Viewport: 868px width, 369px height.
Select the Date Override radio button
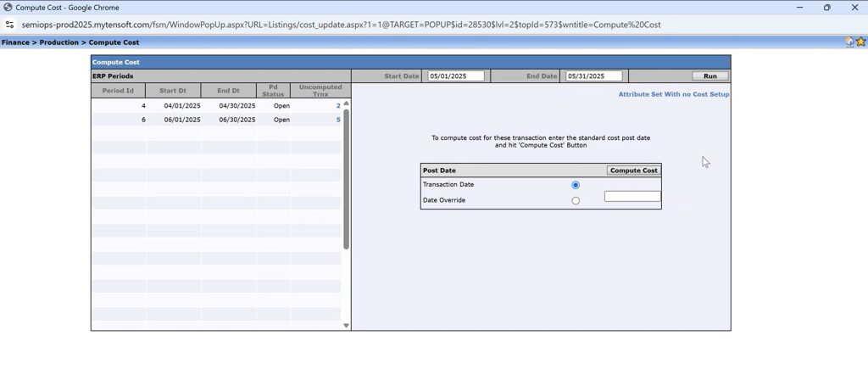(x=576, y=201)
